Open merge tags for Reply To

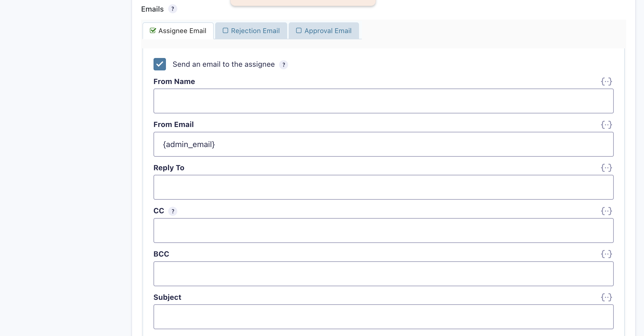point(606,168)
